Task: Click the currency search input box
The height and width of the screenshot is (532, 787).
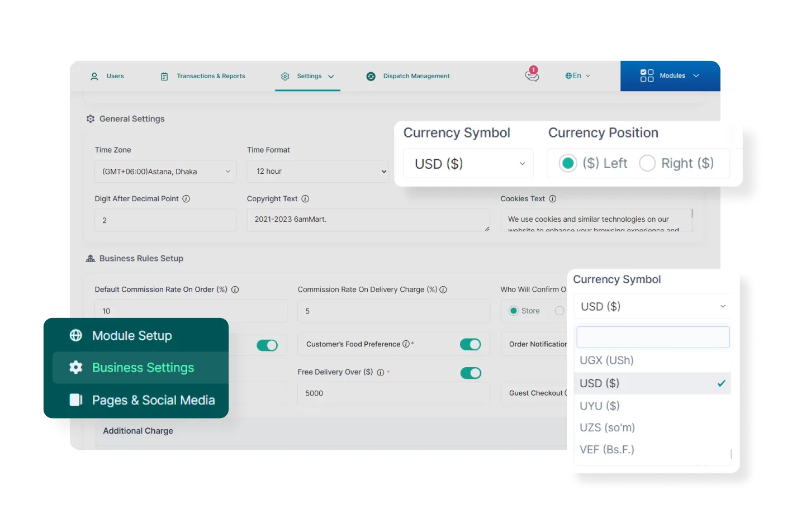Action: coord(652,337)
